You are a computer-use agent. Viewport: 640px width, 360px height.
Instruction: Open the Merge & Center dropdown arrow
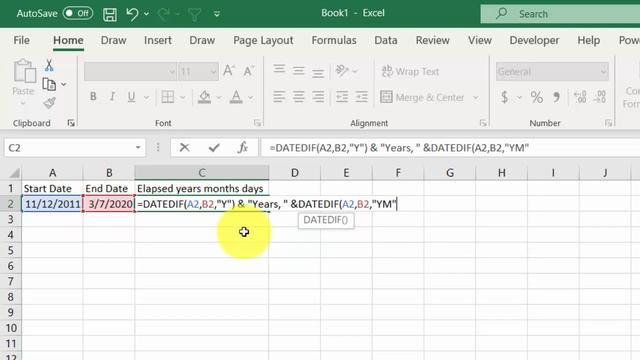[476, 98]
